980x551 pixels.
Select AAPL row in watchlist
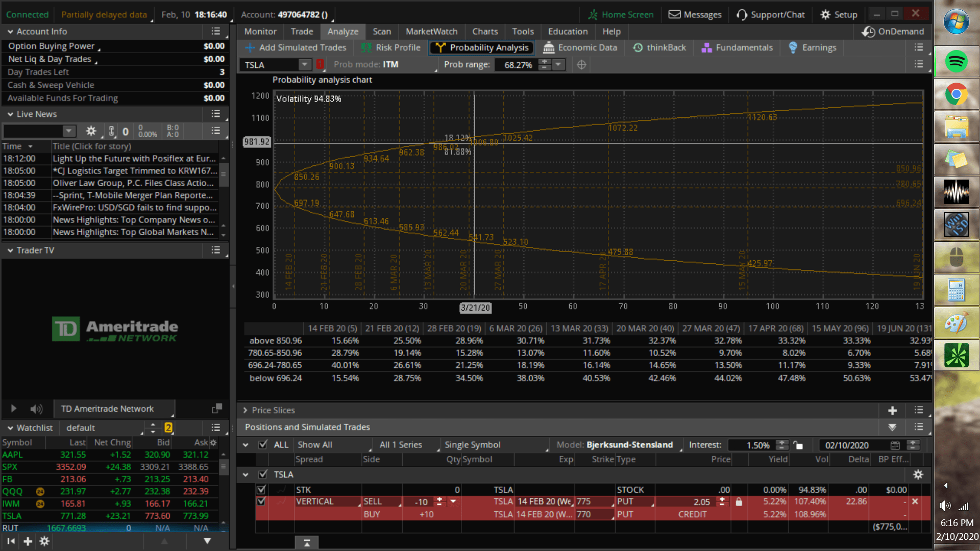click(x=110, y=455)
